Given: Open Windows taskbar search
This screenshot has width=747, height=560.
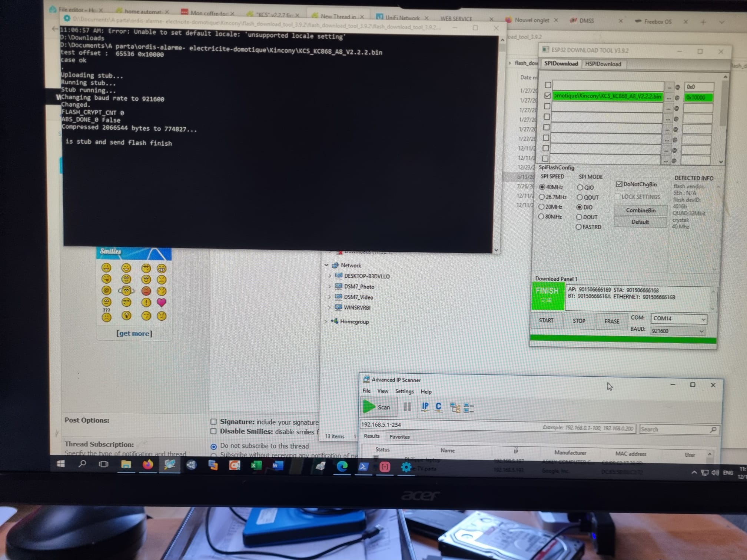Looking at the screenshot, I should (82, 464).
